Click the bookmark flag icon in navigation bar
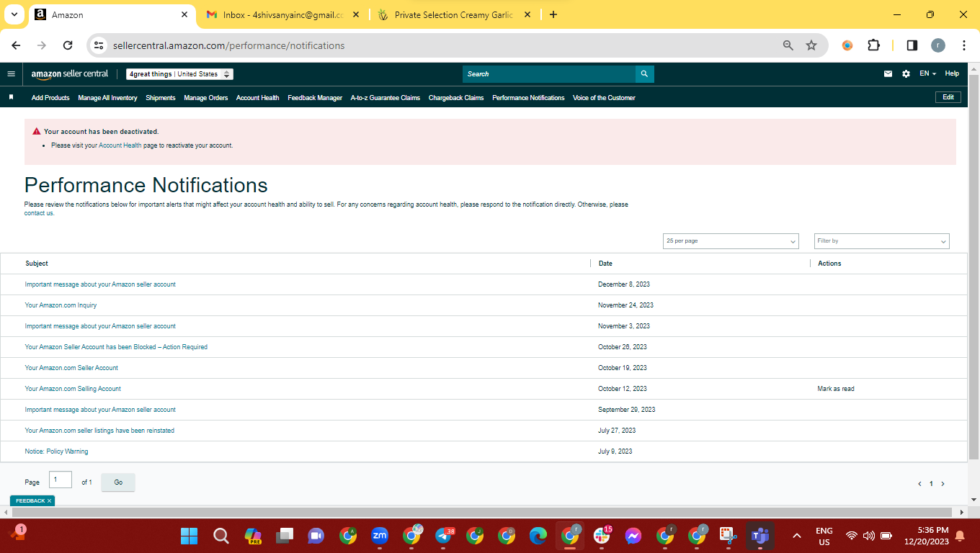Image resolution: width=980 pixels, height=553 pixels. (12, 97)
